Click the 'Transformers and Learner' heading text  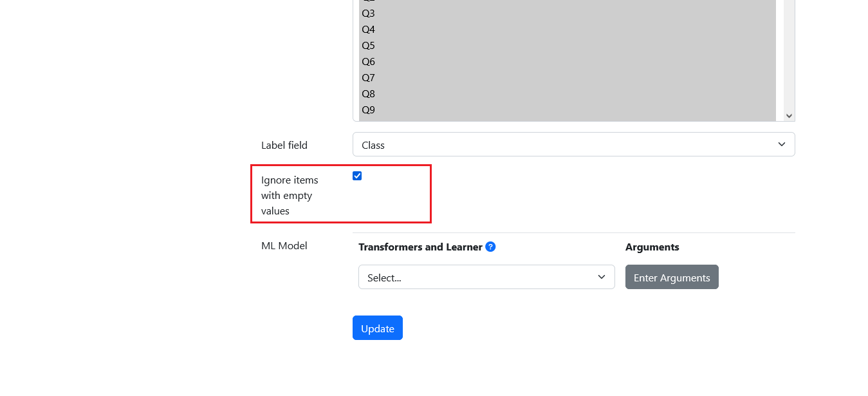point(420,247)
